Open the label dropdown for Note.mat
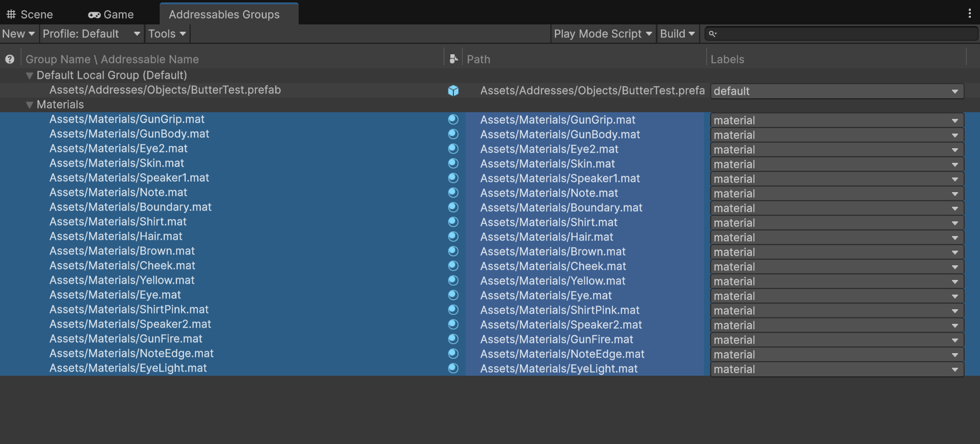980x444 pixels. pos(837,193)
